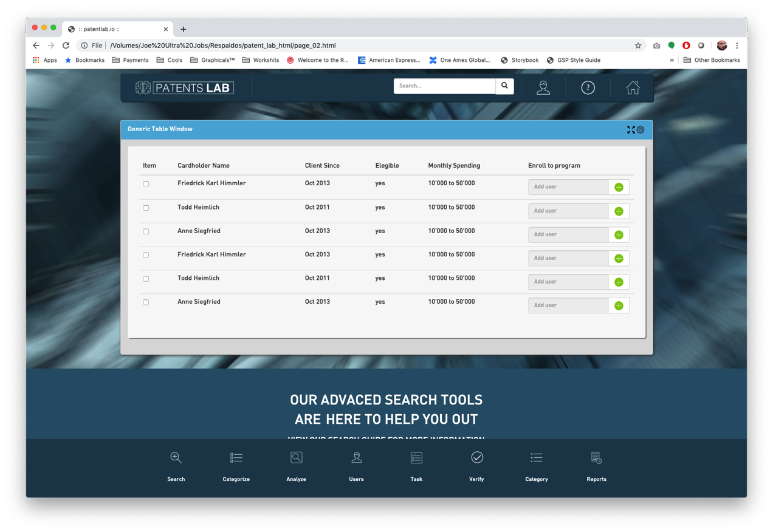
Task: Click the search magnifier button
Action: 504,86
